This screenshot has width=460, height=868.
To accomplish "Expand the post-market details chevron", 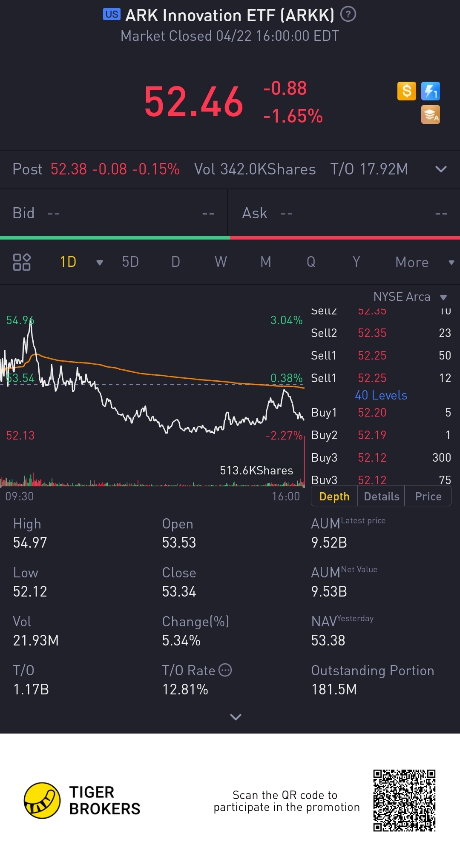I will (x=441, y=169).
